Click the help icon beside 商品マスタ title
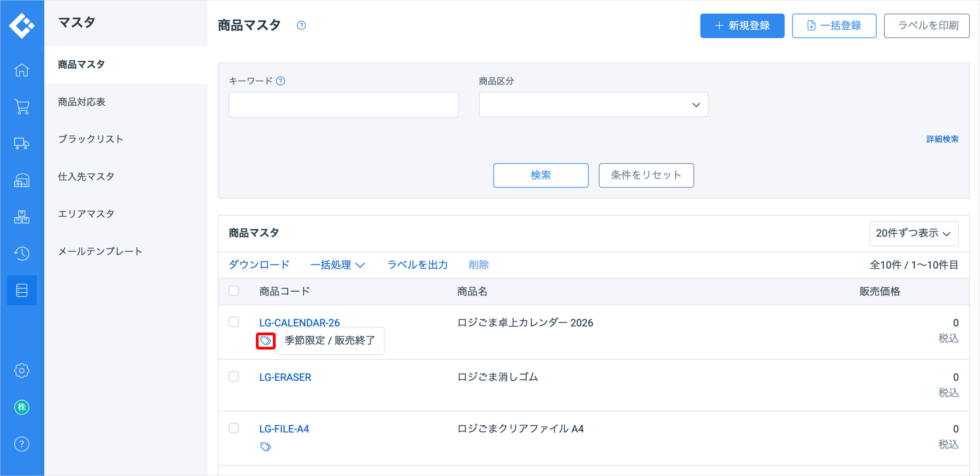Viewport: 980px width, 476px height. click(301, 25)
